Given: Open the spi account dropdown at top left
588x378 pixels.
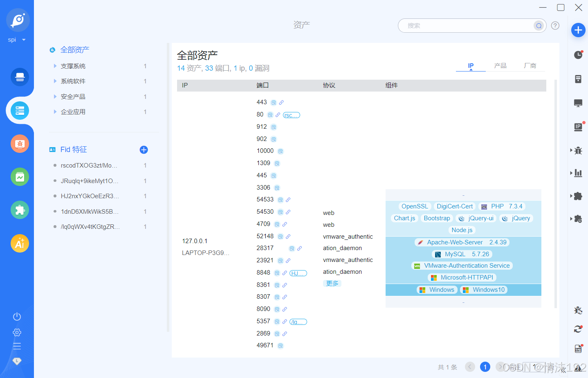Looking at the screenshot, I should (x=16, y=39).
